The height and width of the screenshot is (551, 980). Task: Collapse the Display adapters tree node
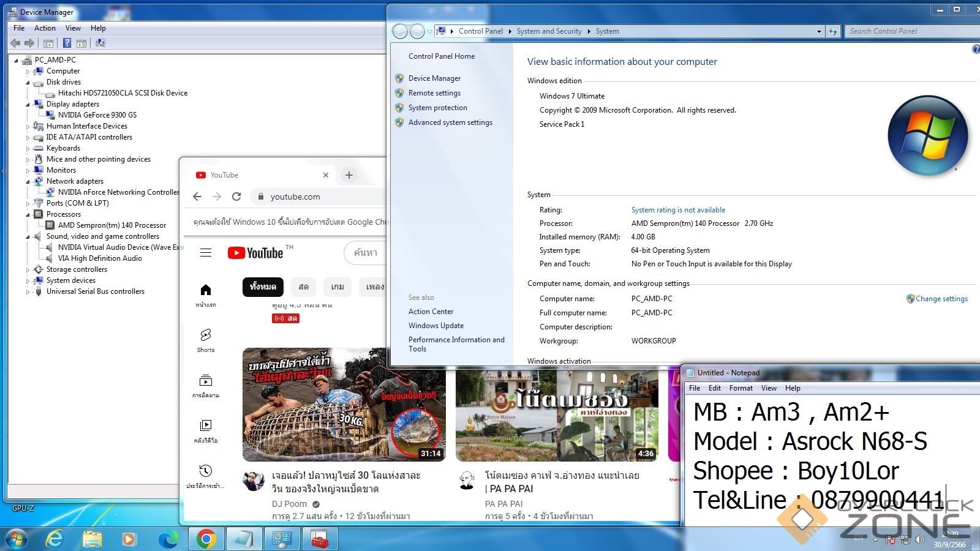tap(28, 105)
